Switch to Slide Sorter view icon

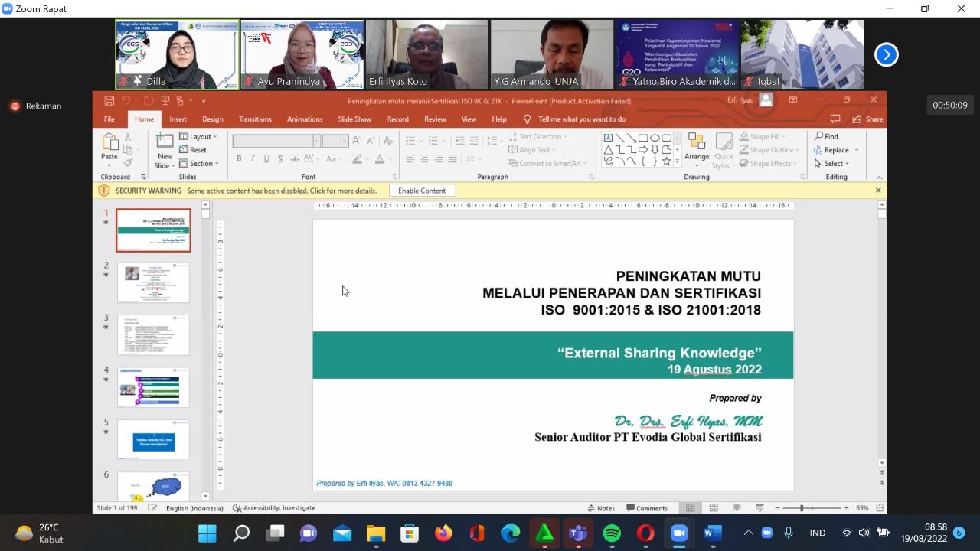[713, 507]
